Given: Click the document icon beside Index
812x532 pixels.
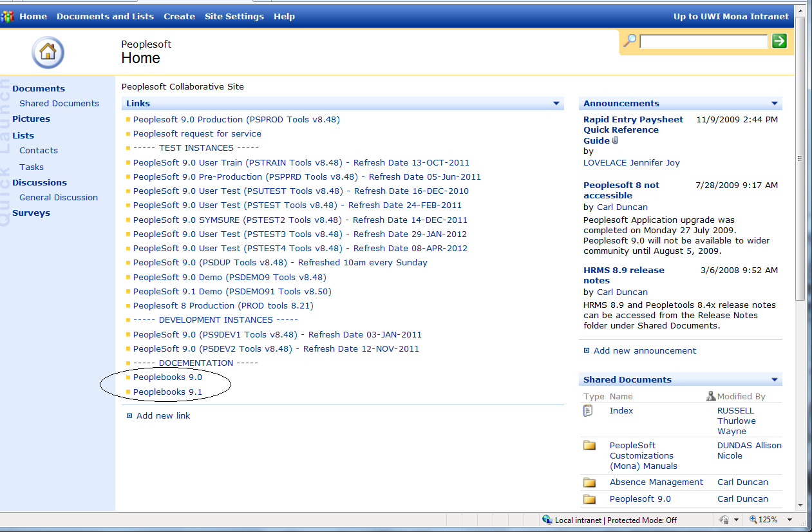Looking at the screenshot, I should [x=588, y=411].
